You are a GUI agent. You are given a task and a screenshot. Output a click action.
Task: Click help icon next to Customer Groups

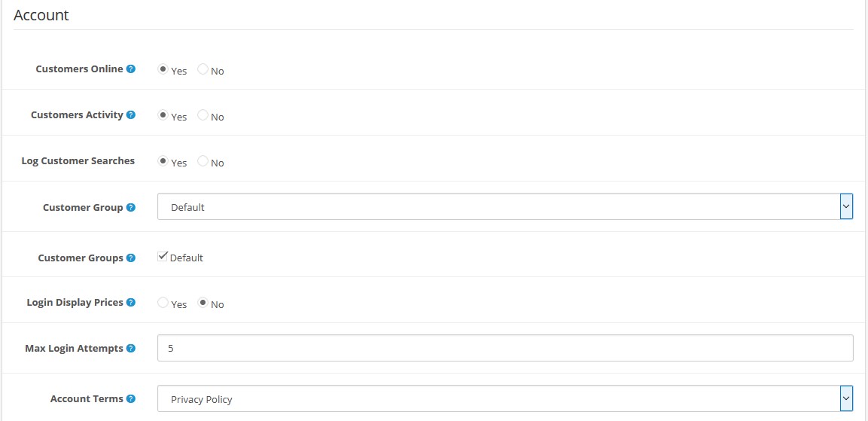[131, 258]
